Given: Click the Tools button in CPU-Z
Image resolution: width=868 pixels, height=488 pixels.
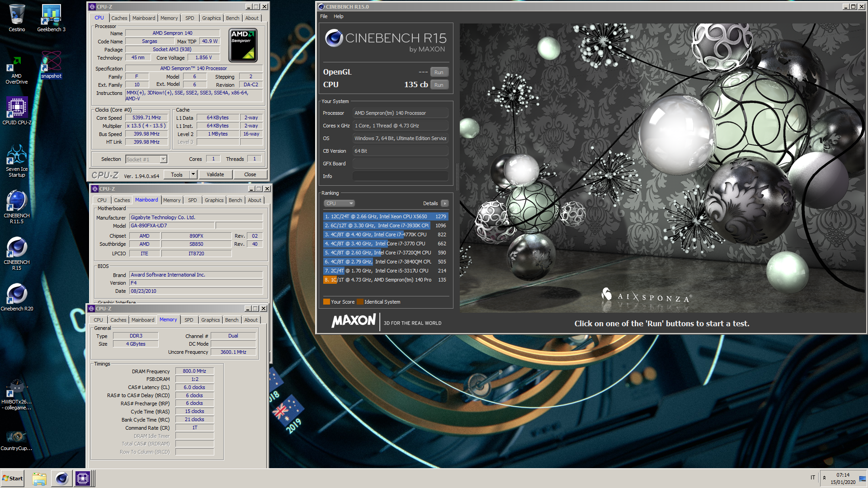Looking at the screenshot, I should pyautogui.click(x=177, y=174).
